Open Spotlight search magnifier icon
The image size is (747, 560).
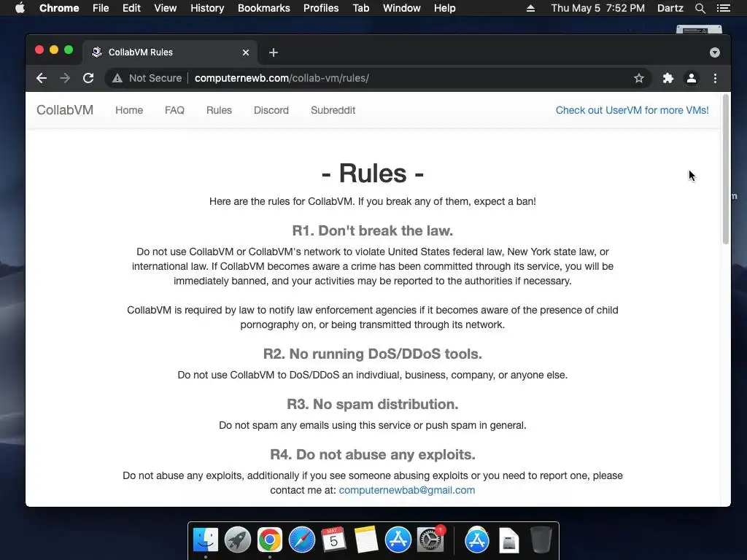[700, 8]
